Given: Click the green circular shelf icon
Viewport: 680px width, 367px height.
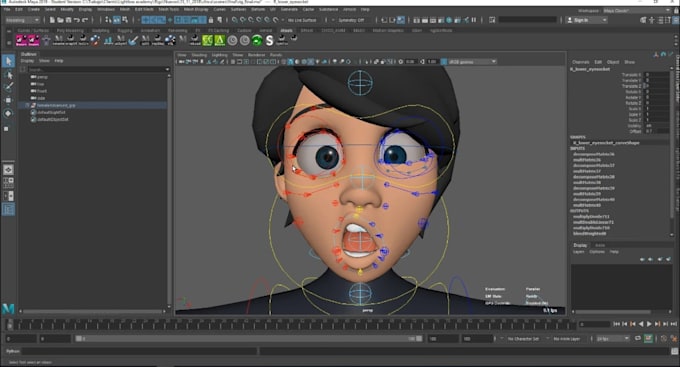Looking at the screenshot, I should [257, 40].
